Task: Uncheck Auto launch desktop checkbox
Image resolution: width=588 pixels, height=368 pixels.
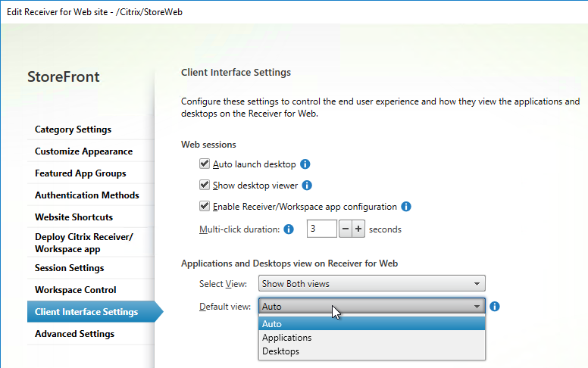Action: point(205,164)
